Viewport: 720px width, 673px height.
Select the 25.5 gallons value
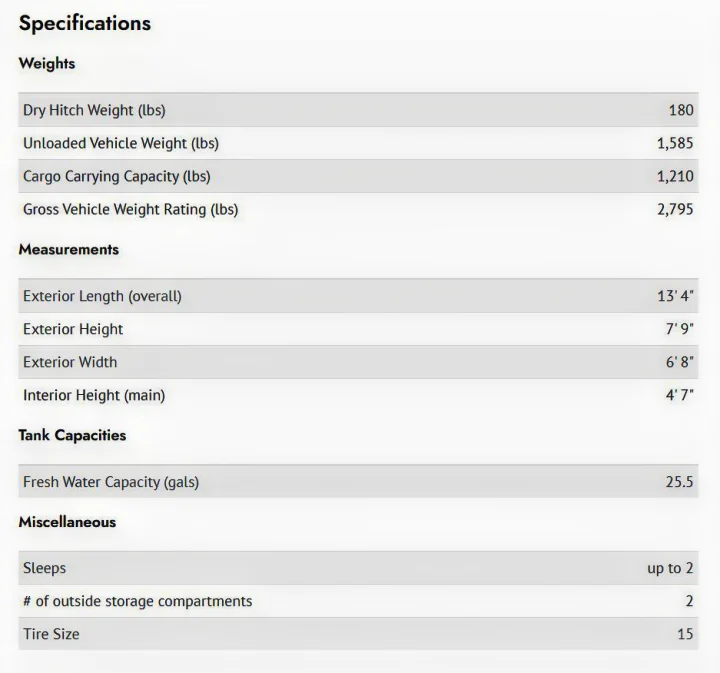point(679,482)
